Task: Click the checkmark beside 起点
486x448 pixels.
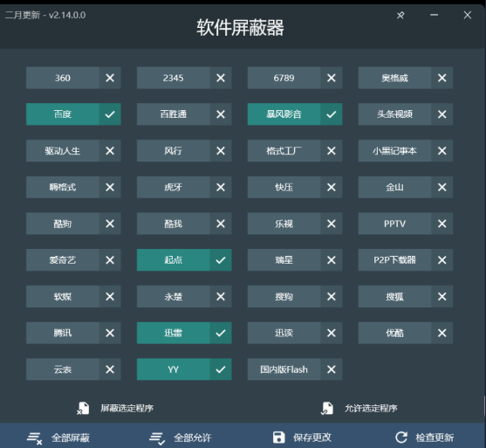Action: [x=221, y=260]
